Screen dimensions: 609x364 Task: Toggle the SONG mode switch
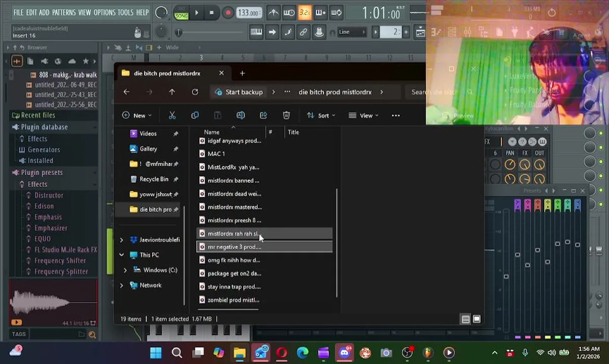(181, 13)
